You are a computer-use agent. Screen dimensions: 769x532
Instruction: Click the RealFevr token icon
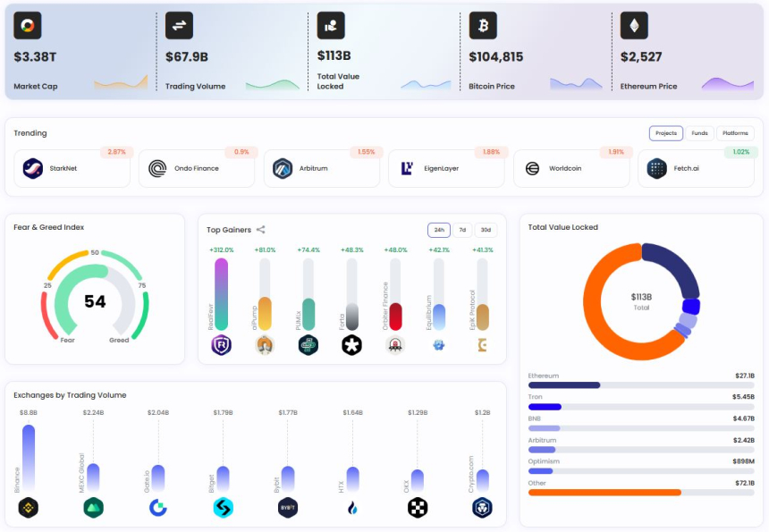pos(221,344)
